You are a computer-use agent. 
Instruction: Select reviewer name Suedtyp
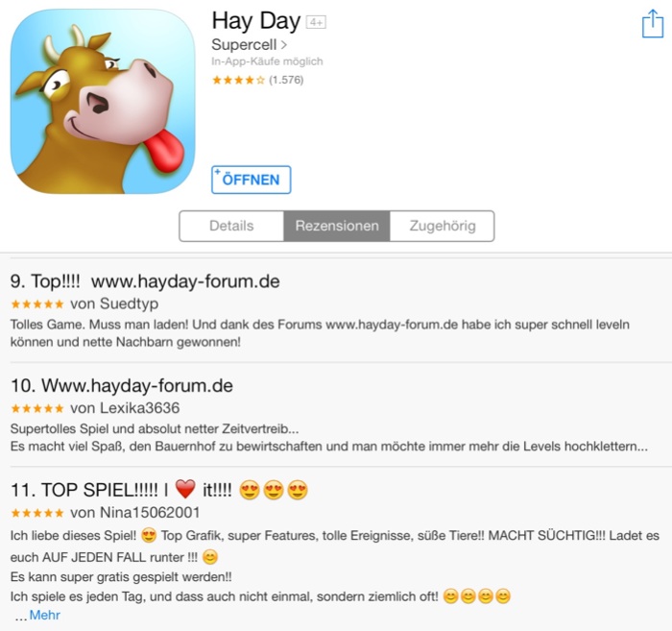[129, 303]
